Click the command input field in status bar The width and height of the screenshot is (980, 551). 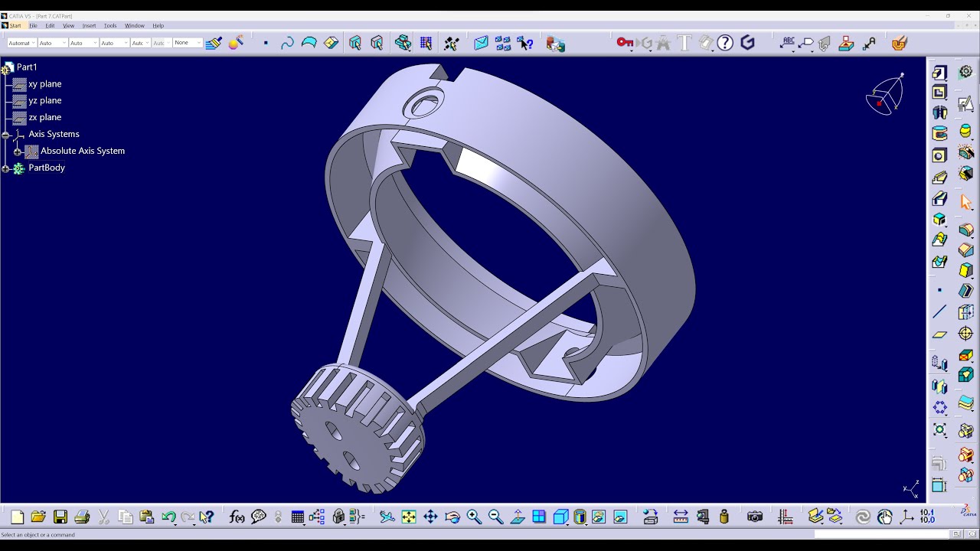click(880, 534)
